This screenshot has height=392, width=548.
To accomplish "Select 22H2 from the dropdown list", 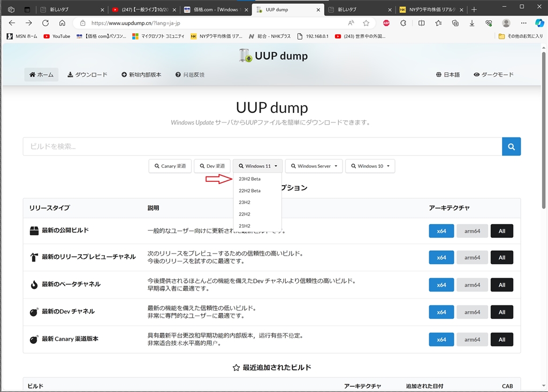I will (x=245, y=214).
